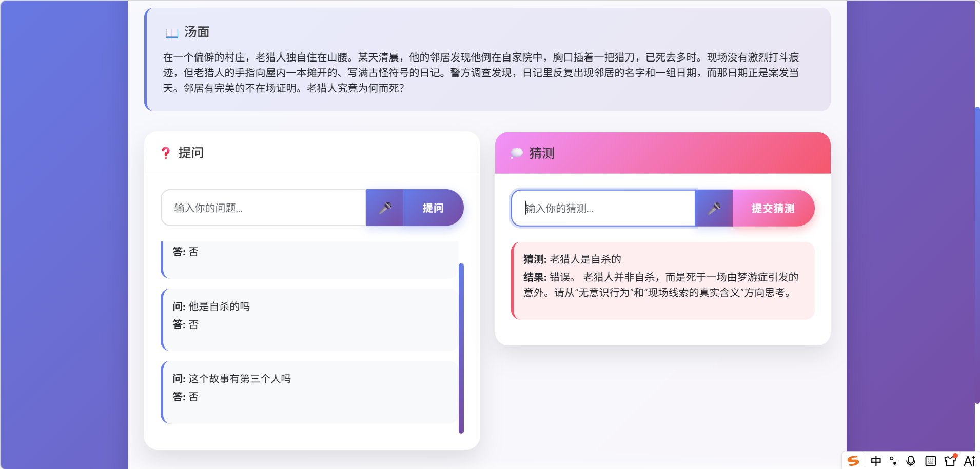
Task: Click the book icon beside 汤面
Action: click(x=171, y=33)
